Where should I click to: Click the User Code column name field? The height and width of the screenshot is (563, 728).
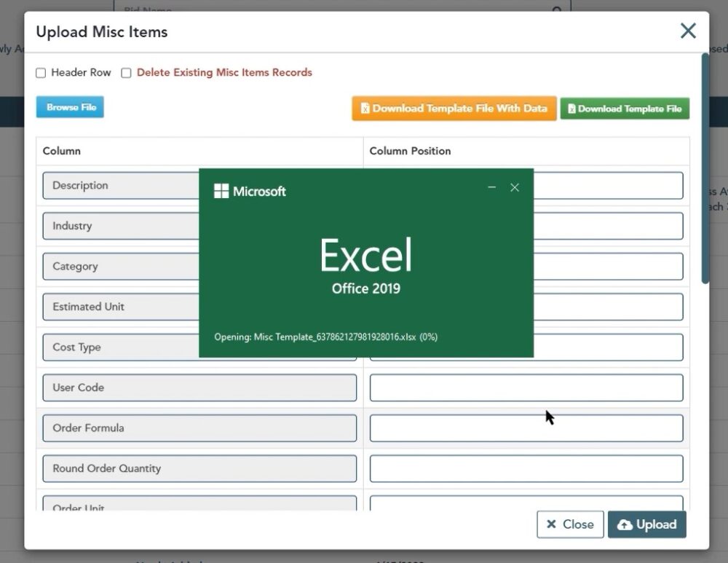(199, 388)
